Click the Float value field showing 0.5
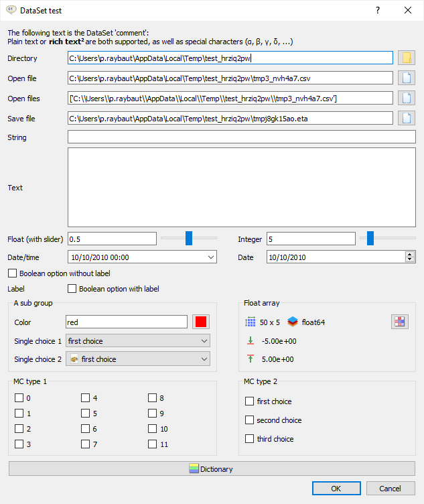The height and width of the screenshot is (504, 424). click(x=112, y=239)
